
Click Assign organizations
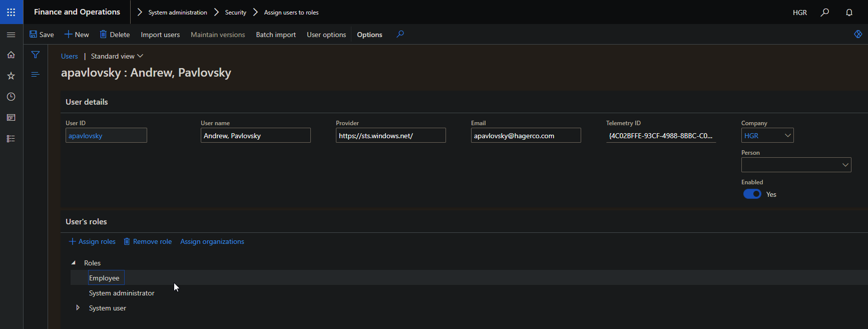212,241
